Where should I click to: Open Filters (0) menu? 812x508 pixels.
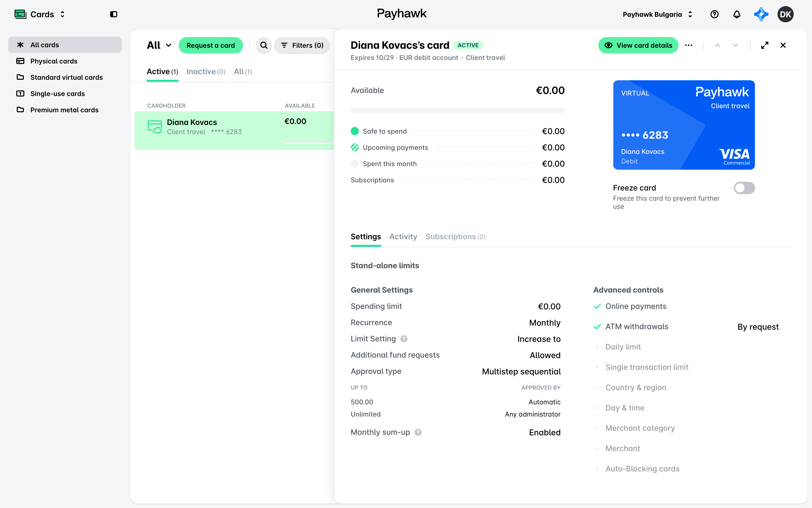[302, 45]
